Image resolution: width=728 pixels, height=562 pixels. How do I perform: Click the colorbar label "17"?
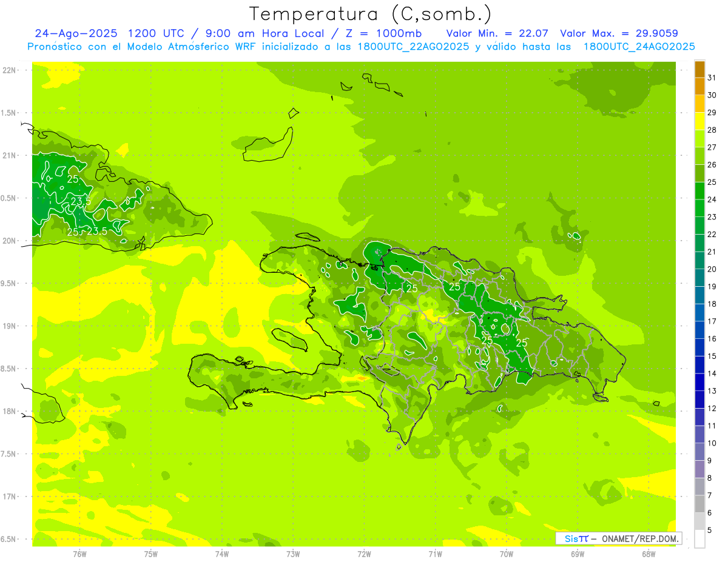click(712, 321)
